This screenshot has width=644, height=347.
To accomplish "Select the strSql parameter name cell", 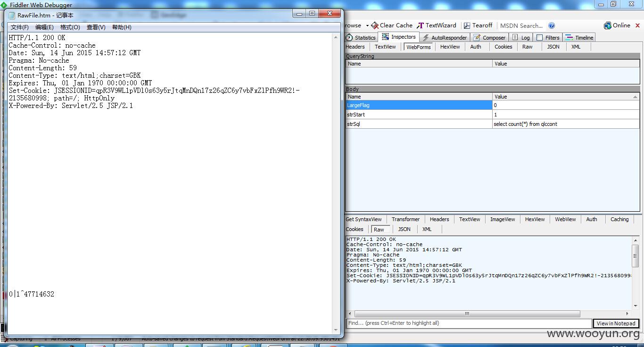I will tap(419, 124).
